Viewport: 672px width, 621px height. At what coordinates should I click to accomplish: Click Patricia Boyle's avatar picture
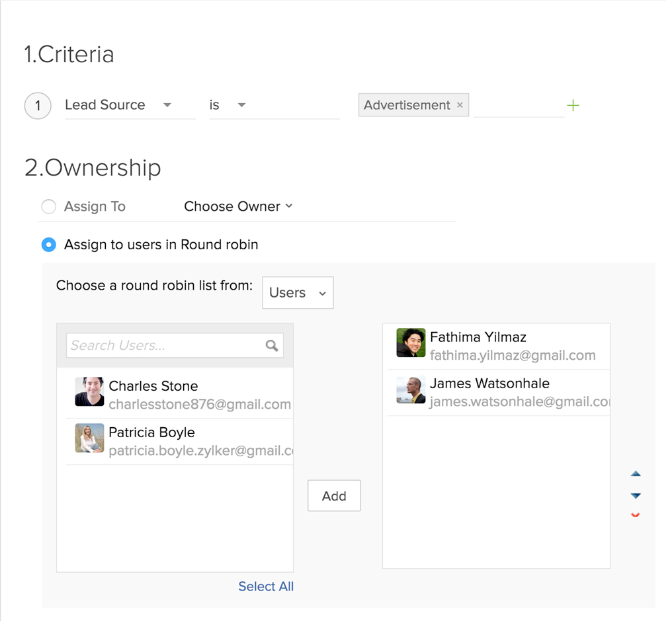pyautogui.click(x=89, y=438)
